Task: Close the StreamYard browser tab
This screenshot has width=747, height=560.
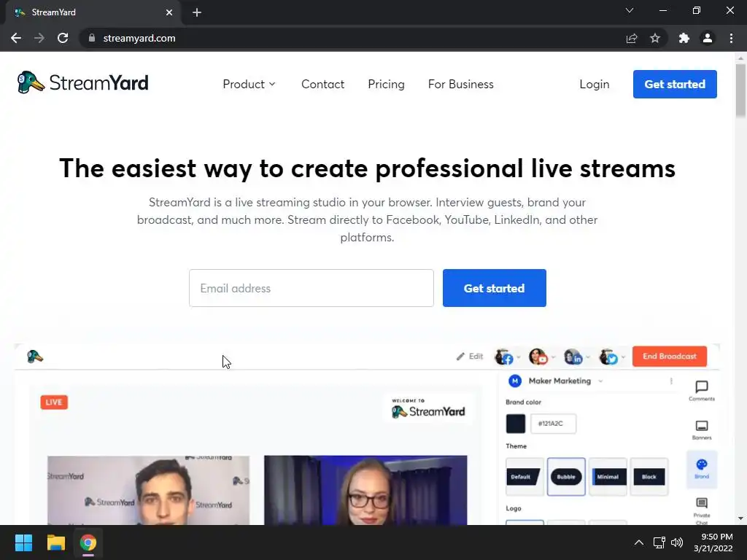Action: (169, 12)
